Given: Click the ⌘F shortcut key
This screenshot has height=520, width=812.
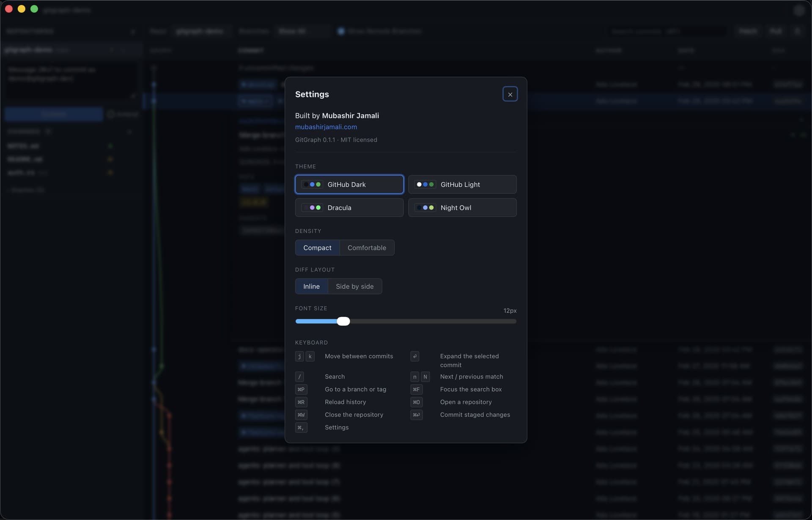Looking at the screenshot, I should [417, 390].
